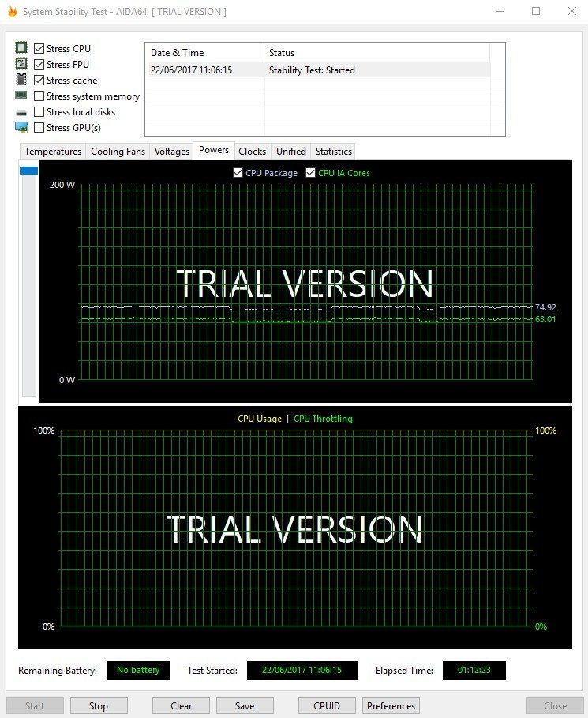Click the Status column header
Viewport: 588px width, 718px height.
pos(376,53)
